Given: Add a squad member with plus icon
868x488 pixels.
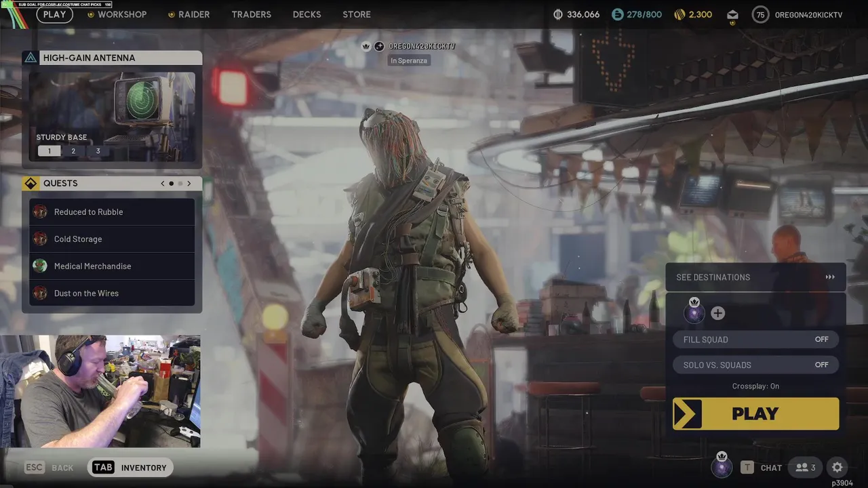Looking at the screenshot, I should pyautogui.click(x=717, y=313).
